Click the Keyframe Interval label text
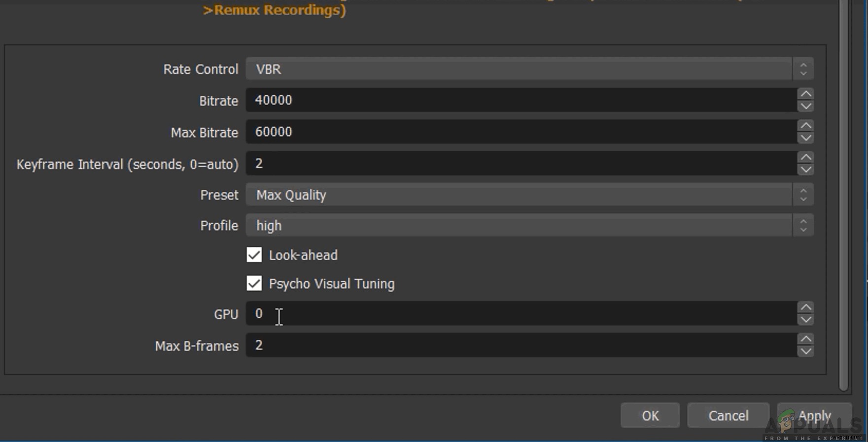The image size is (868, 442). click(128, 164)
